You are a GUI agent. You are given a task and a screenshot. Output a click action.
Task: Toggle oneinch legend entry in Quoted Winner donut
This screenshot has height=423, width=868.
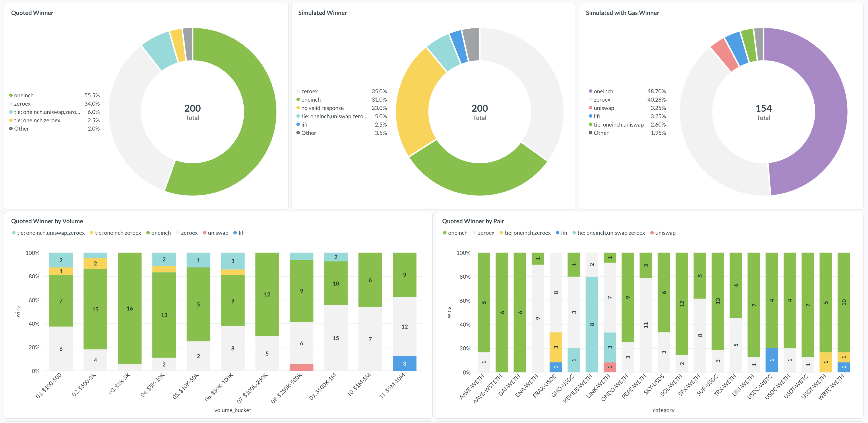24,95
